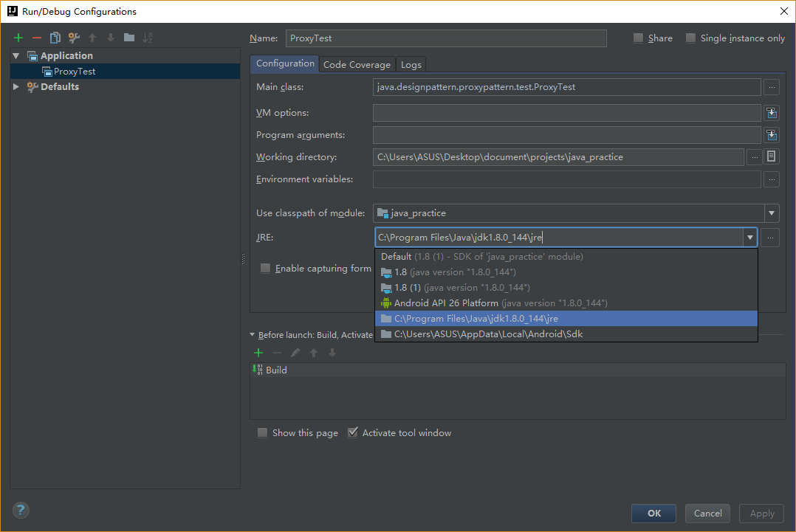
Task: Remove configuration with red minus icon
Action: [x=37, y=38]
